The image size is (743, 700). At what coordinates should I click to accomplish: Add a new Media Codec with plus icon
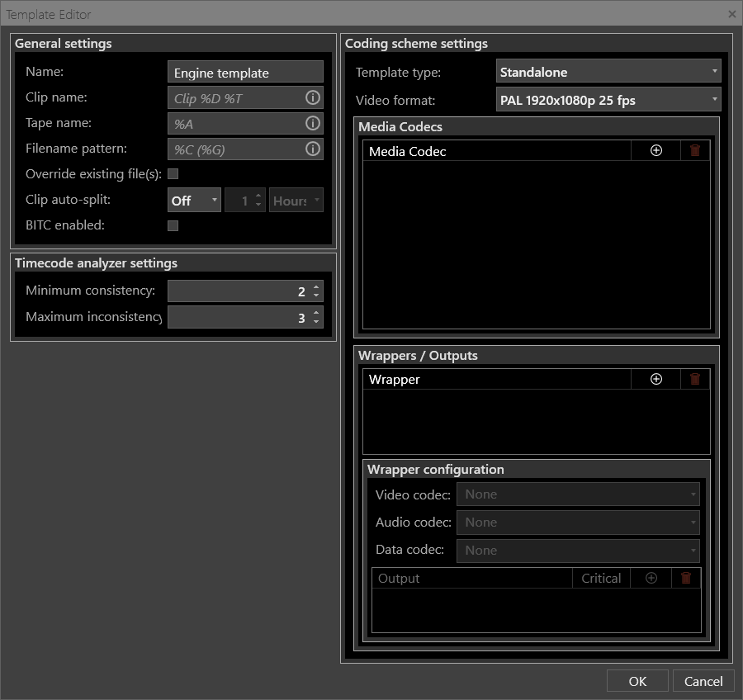(655, 151)
